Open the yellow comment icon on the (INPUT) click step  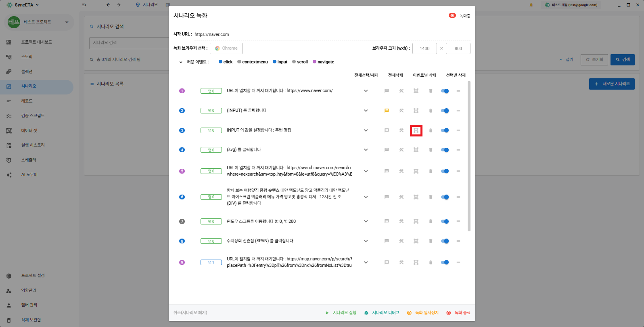coord(387,111)
